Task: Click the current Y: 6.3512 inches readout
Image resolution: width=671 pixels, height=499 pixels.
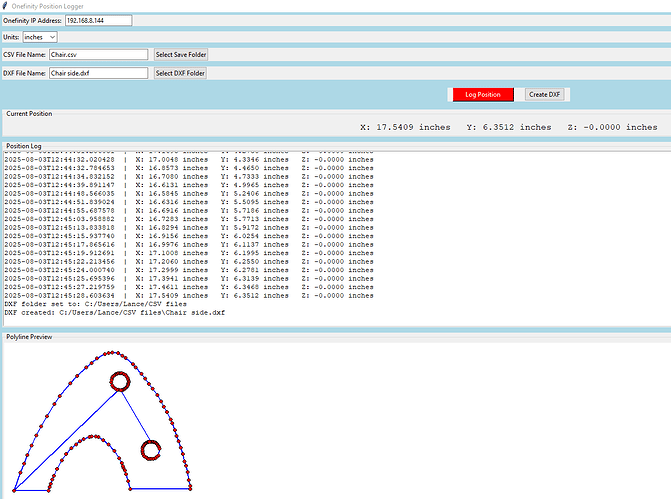Action: 509,127
